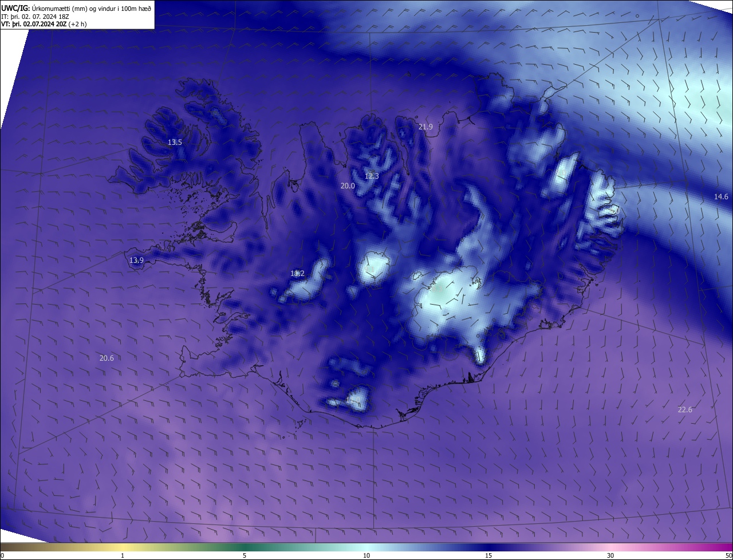This screenshot has height=560, width=733.
Task: Click the 50 tick label on the color scale
Action: point(728,555)
